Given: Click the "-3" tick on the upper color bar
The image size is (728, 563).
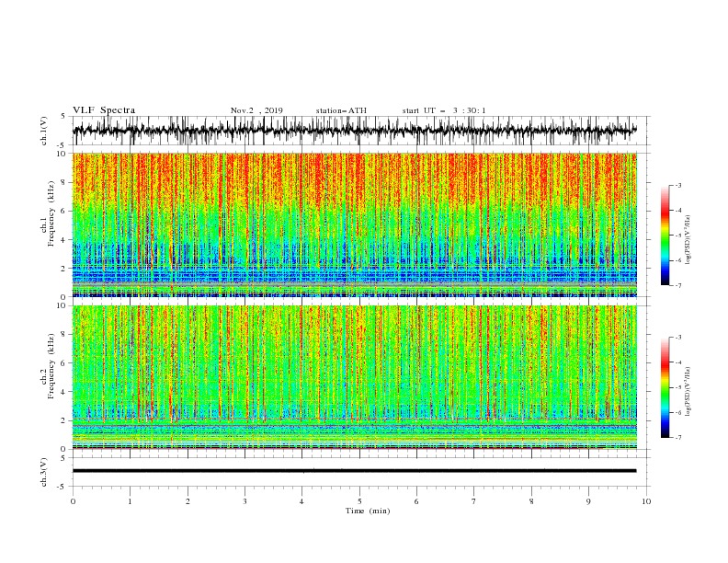Looking at the screenshot, I should [x=677, y=185].
